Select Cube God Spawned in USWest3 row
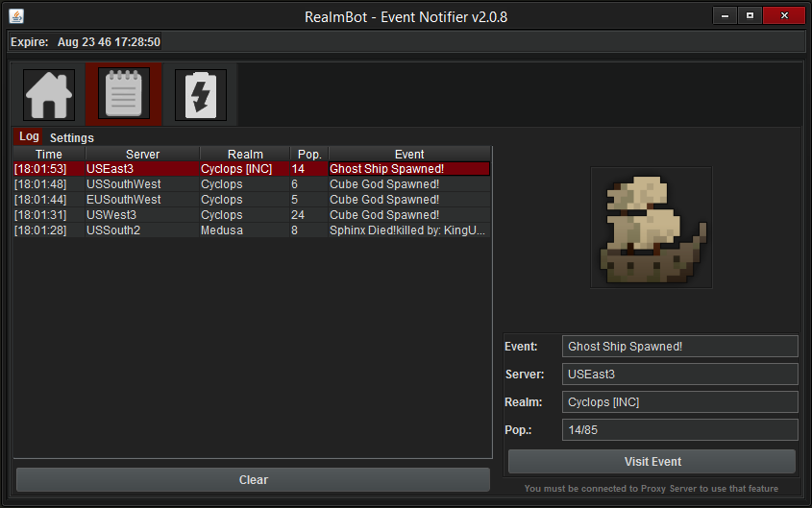 point(409,215)
